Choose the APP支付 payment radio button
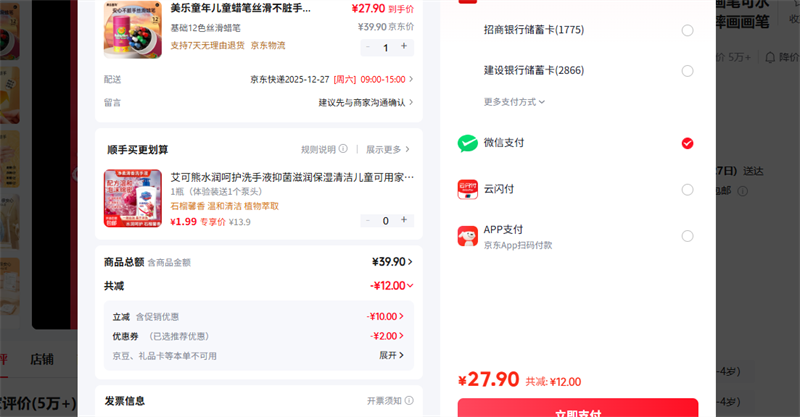 pyautogui.click(x=687, y=236)
